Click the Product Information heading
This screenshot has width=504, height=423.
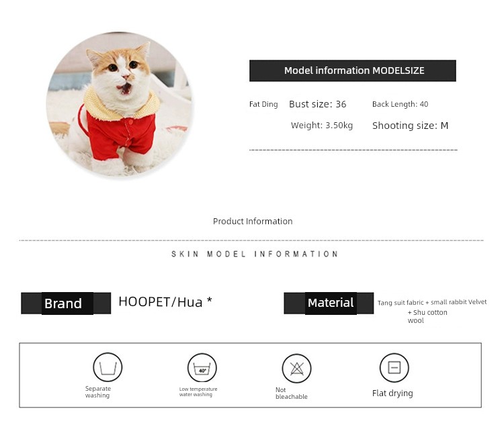click(253, 222)
